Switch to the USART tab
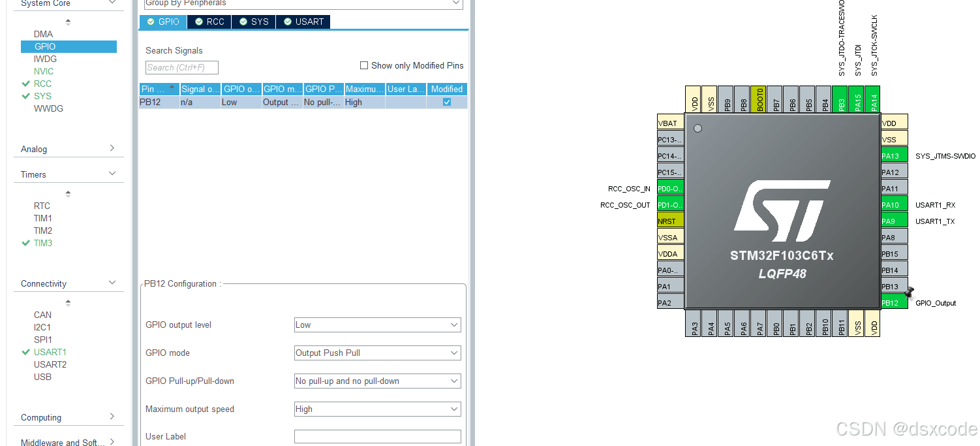This screenshot has width=980, height=446. coord(303,22)
